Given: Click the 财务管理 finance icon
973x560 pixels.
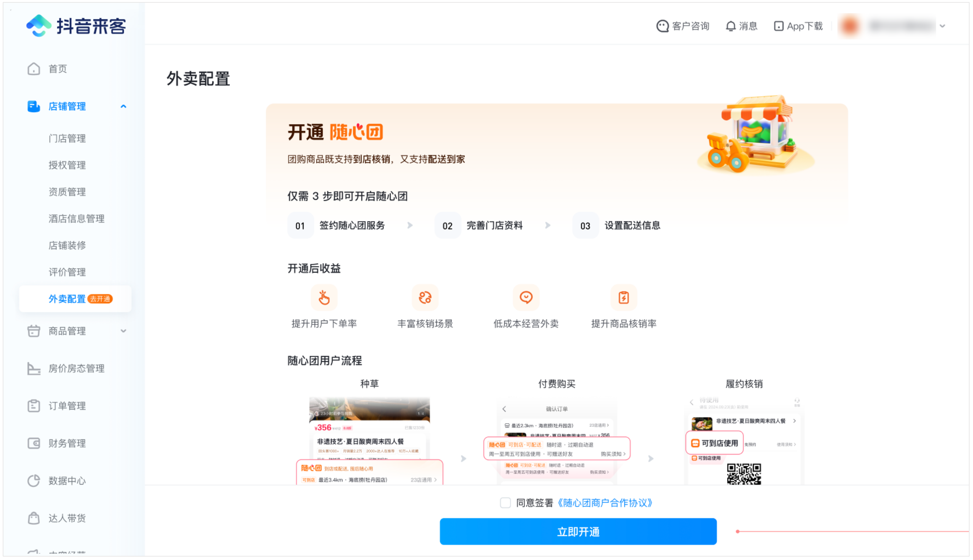Looking at the screenshot, I should coord(34,443).
